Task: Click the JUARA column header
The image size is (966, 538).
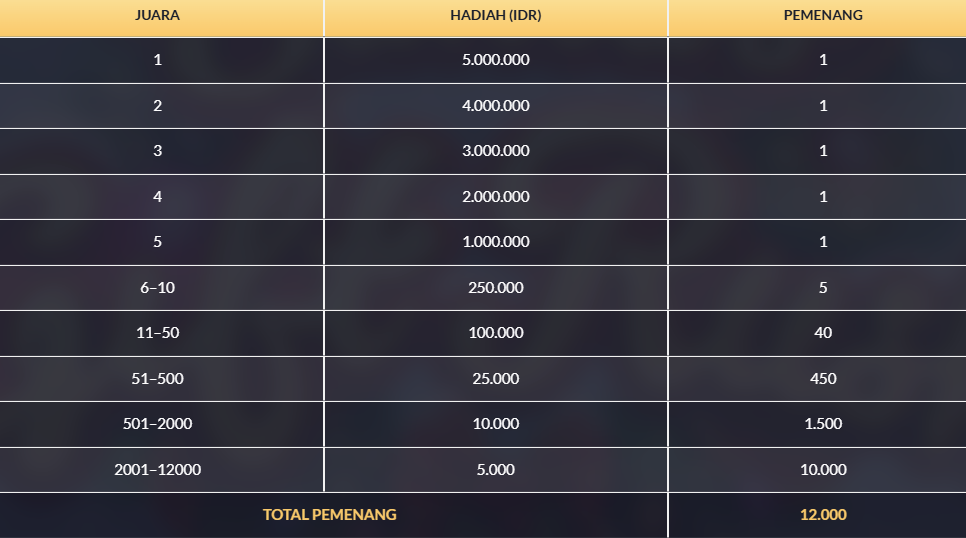Action: point(157,15)
